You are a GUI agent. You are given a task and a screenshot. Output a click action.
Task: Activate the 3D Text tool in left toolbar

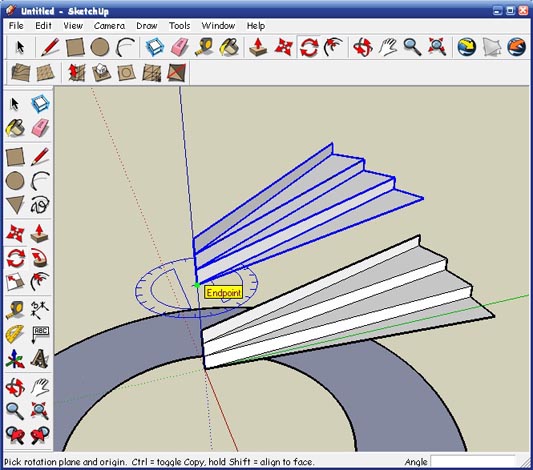click(x=40, y=359)
